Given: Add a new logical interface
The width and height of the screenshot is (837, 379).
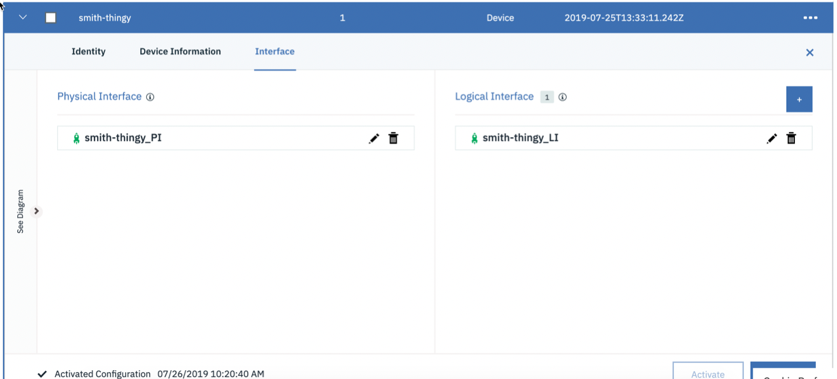Looking at the screenshot, I should [x=799, y=99].
